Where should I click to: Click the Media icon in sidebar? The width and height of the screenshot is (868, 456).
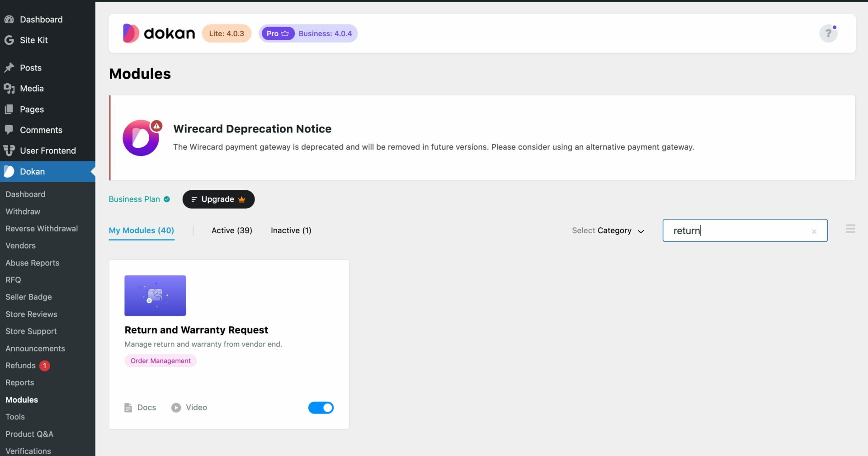pyautogui.click(x=9, y=89)
